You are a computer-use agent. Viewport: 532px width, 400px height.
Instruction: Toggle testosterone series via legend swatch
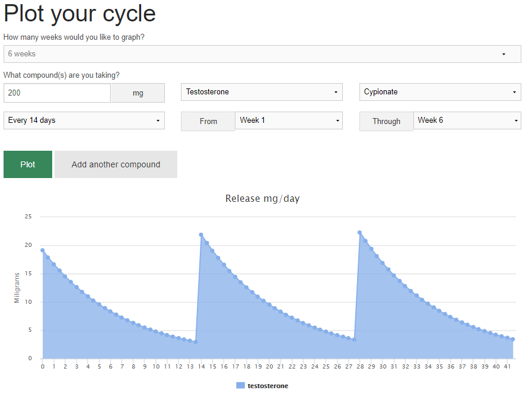coord(240,386)
